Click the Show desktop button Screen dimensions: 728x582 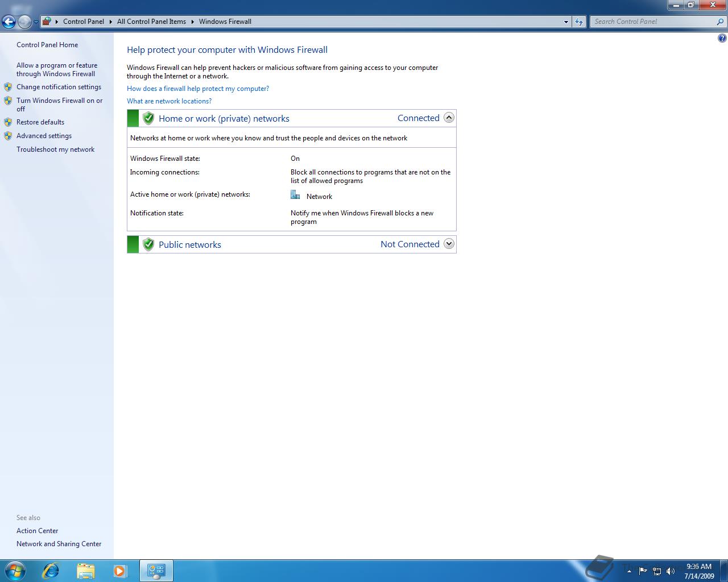(723, 571)
